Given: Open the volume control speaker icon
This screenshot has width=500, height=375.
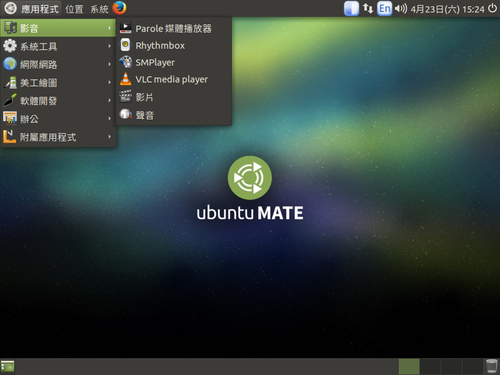Looking at the screenshot, I should click(401, 8).
